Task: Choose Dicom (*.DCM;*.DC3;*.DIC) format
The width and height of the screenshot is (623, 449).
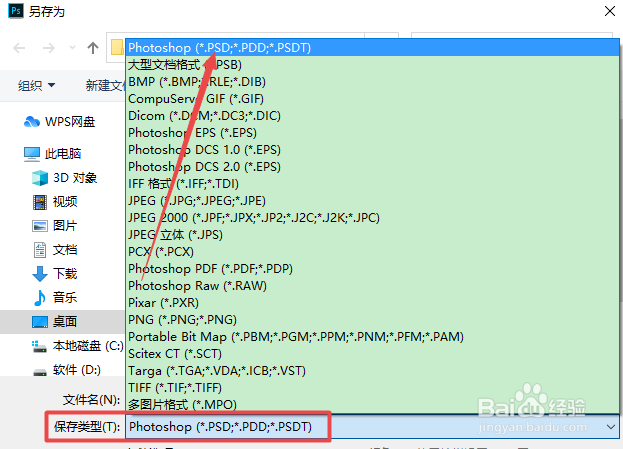Action: [372, 116]
